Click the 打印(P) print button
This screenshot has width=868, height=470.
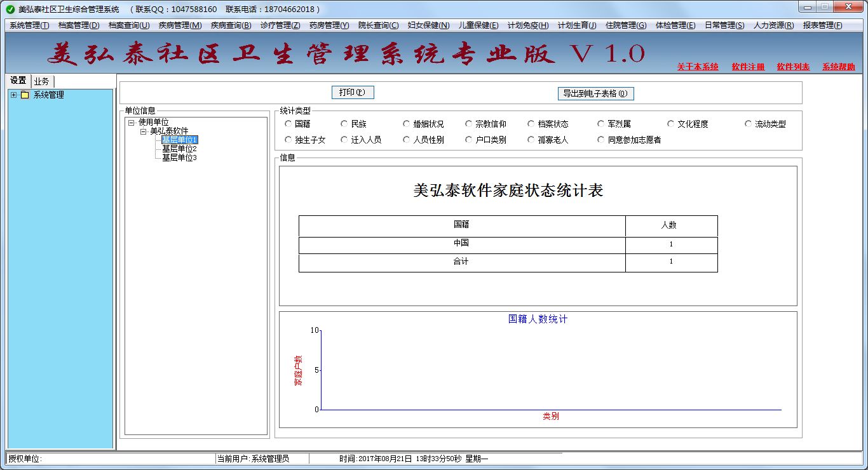(353, 93)
